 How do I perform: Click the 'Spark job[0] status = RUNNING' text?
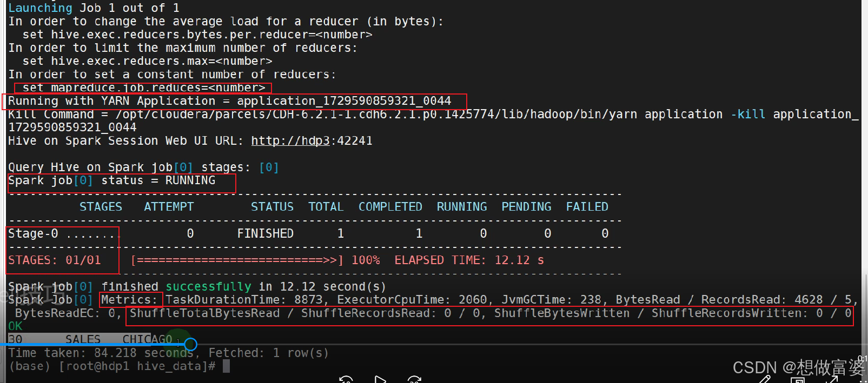[x=111, y=180]
